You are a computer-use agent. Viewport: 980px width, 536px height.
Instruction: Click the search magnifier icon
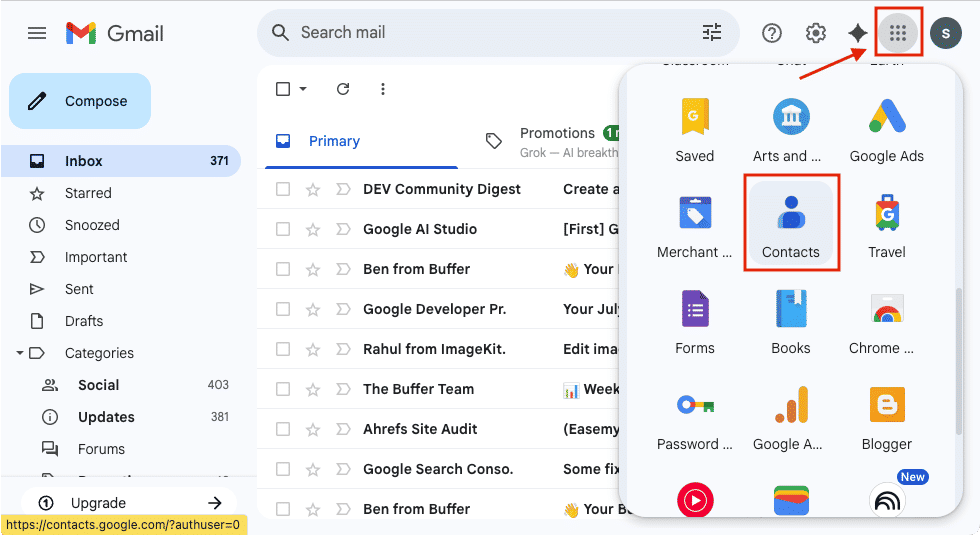coord(280,32)
